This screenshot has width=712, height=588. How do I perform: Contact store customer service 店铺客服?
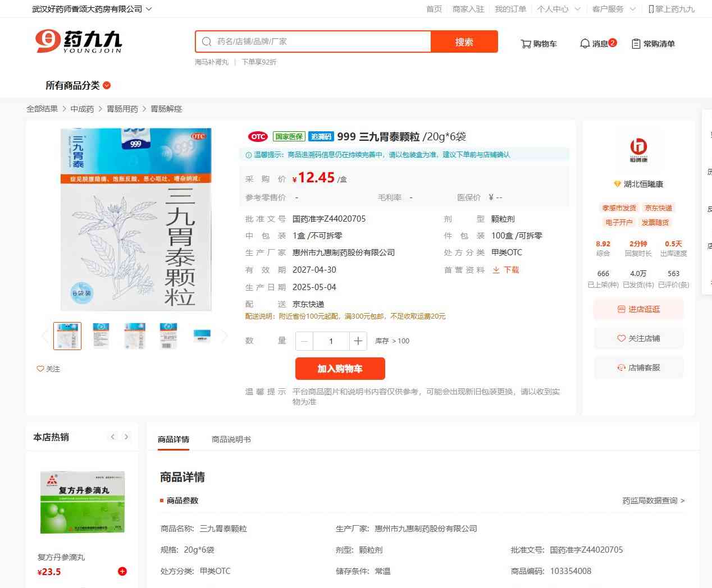638,367
